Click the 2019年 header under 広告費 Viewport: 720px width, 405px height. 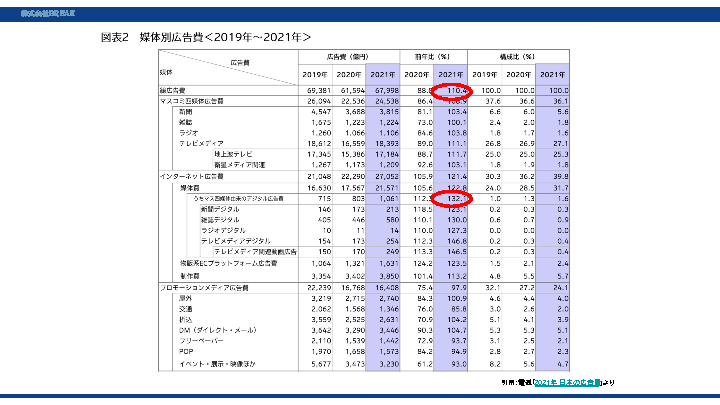(x=315, y=75)
